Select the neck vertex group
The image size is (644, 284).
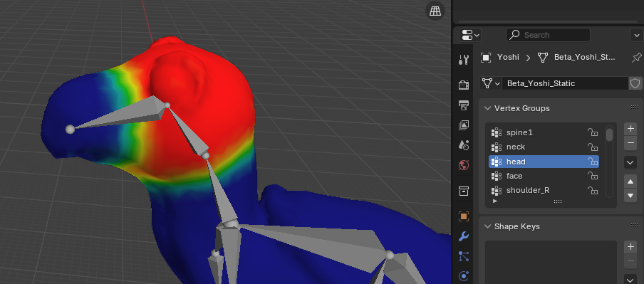point(544,147)
